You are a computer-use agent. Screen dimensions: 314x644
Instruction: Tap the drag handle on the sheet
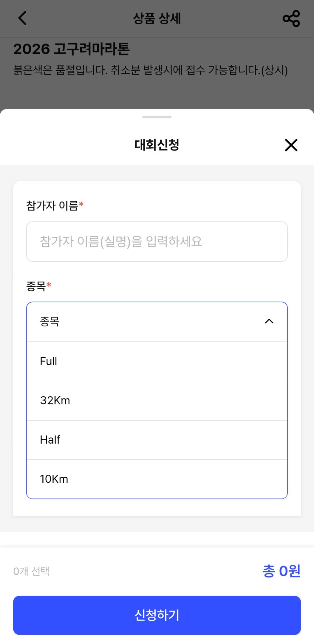click(157, 117)
